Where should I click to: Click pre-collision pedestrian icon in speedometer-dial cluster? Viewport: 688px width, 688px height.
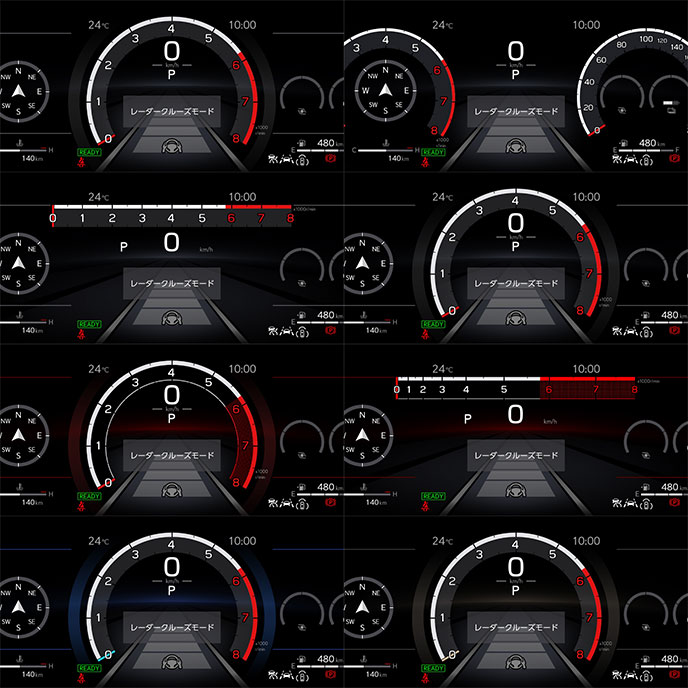click(617, 159)
